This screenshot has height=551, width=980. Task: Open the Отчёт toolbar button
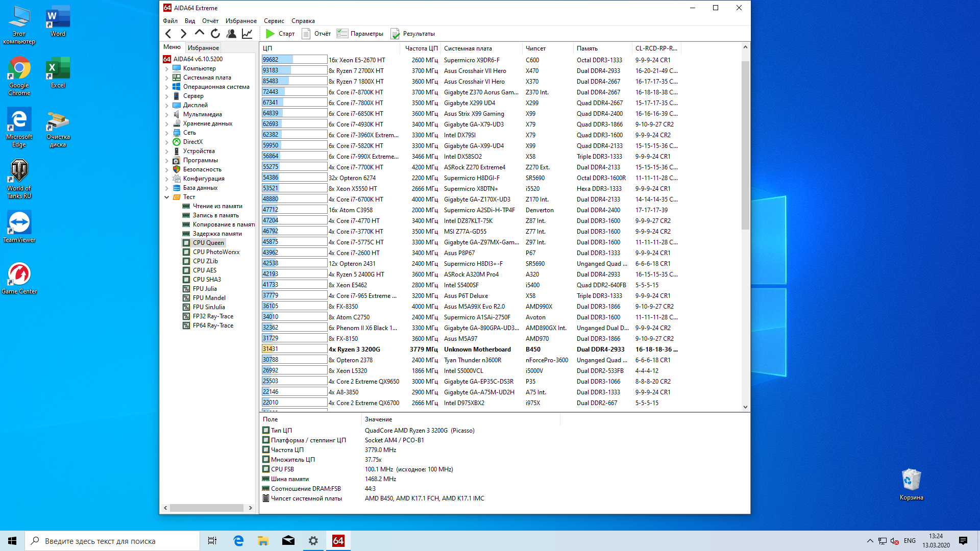316,34
